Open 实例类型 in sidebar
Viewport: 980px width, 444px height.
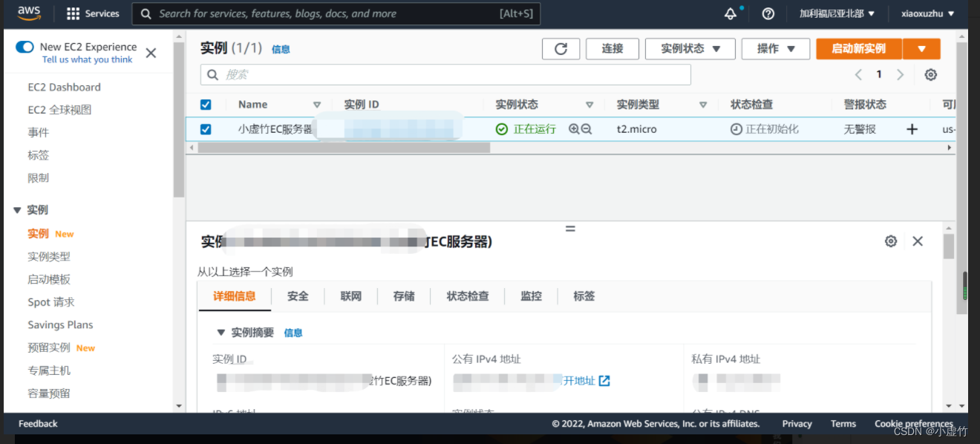(x=49, y=257)
